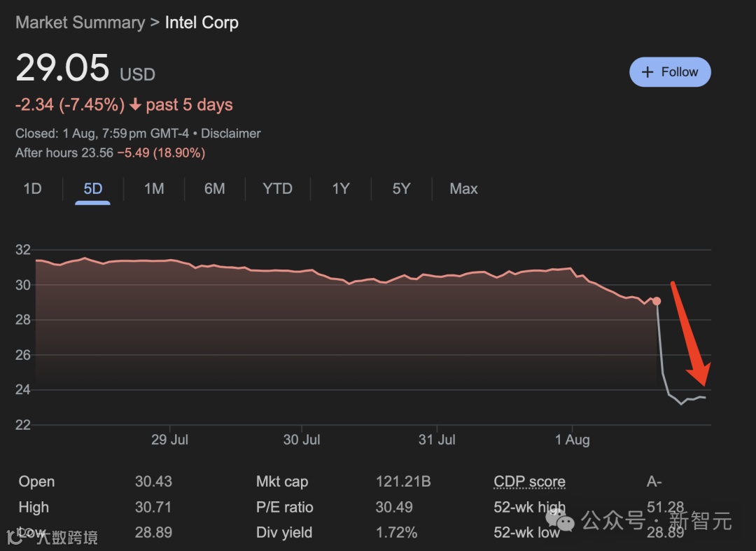Show the YTD chart range
Image resolution: width=756 pixels, height=551 pixels.
coord(277,188)
